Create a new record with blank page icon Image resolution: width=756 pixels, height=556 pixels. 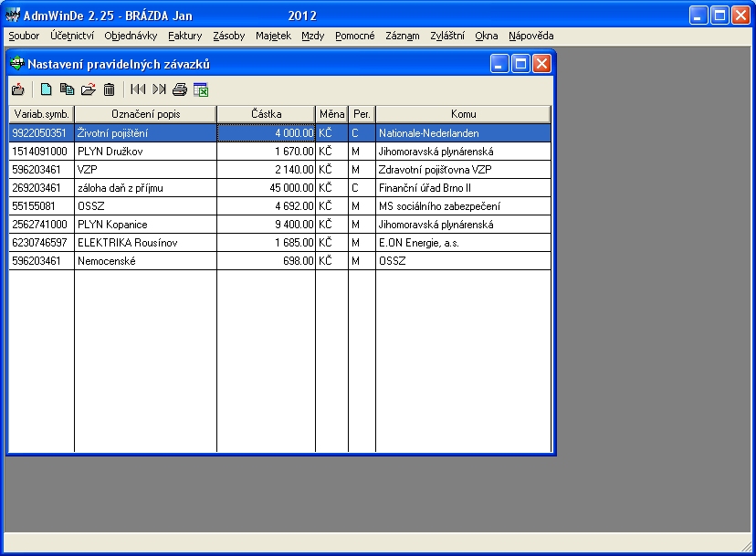pyautogui.click(x=46, y=89)
